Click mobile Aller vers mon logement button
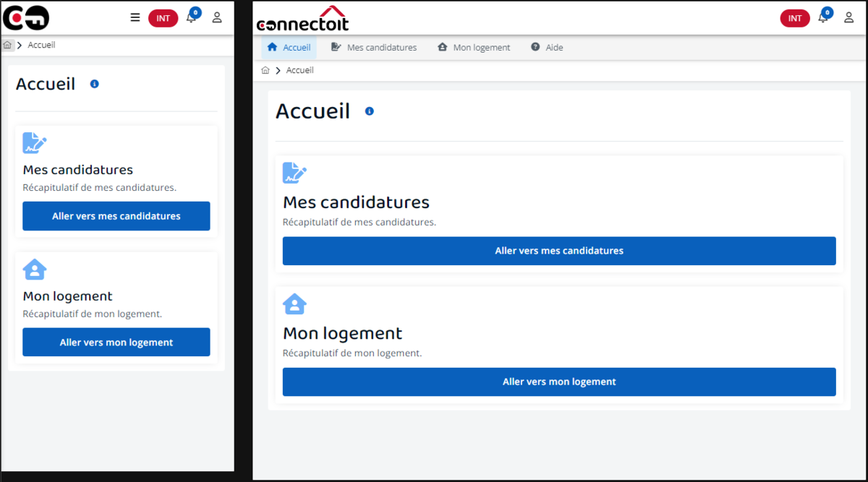868x482 pixels. click(x=116, y=343)
